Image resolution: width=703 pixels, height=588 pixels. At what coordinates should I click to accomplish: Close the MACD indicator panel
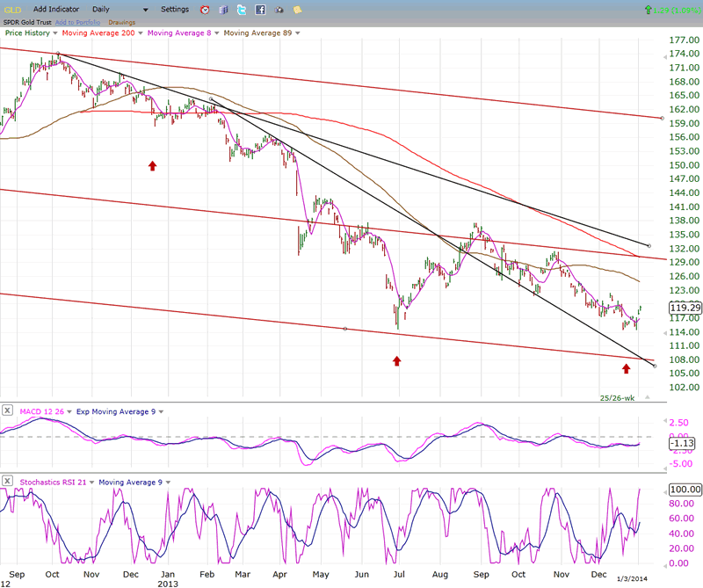(x=7, y=410)
